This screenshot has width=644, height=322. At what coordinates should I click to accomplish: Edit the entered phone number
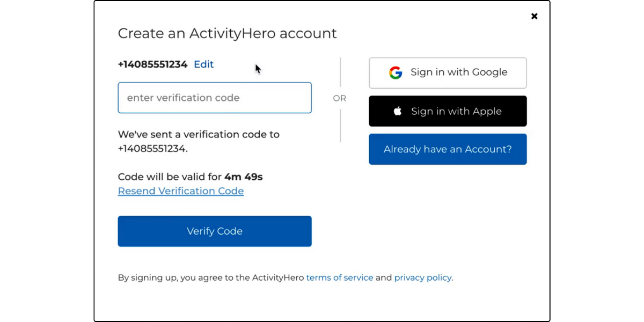point(204,64)
